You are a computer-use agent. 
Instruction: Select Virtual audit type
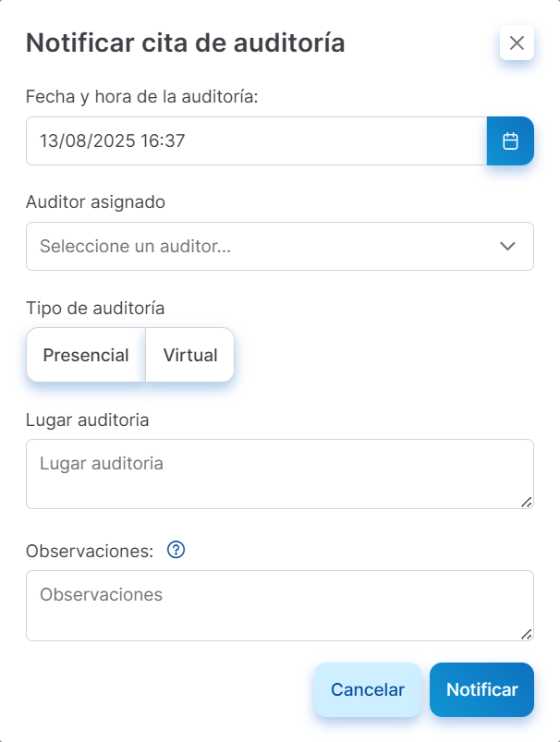189,355
